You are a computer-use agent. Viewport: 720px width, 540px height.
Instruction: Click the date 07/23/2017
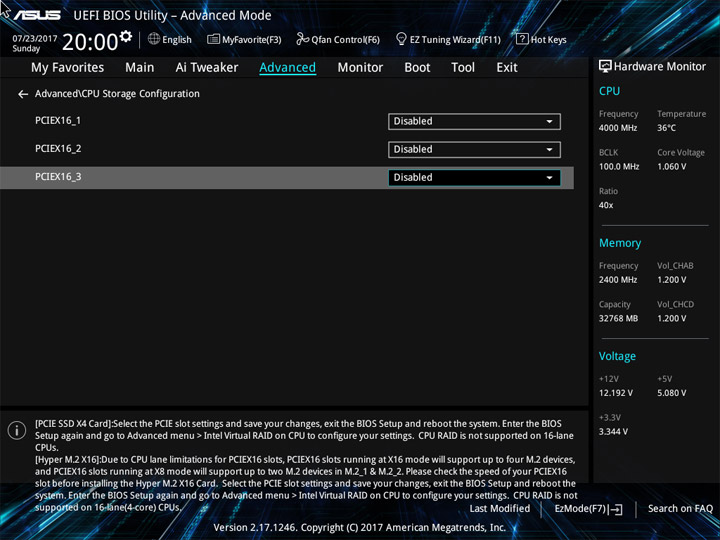[x=34, y=39]
